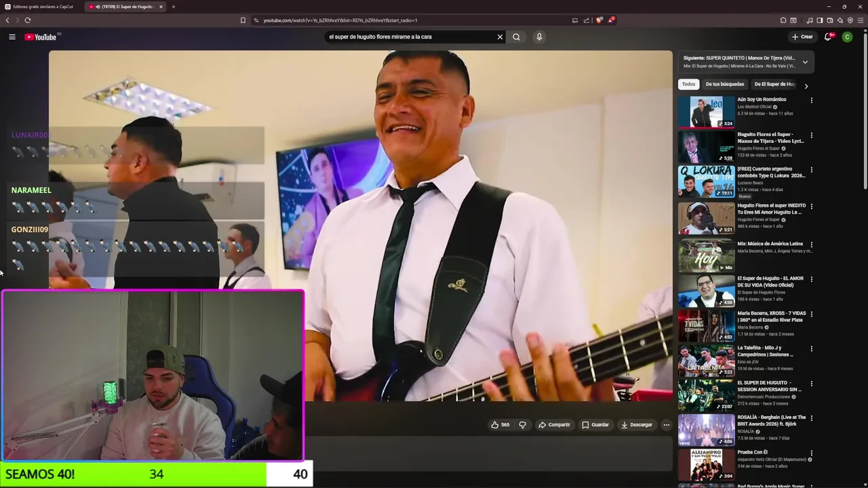Select the De El Super de Huguito chip

click(774, 84)
